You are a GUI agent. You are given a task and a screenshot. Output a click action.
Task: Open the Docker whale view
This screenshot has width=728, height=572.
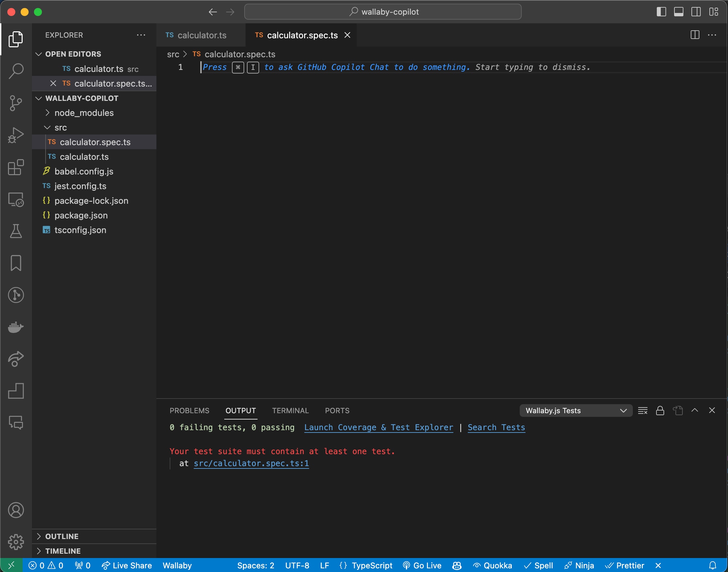[16, 327]
